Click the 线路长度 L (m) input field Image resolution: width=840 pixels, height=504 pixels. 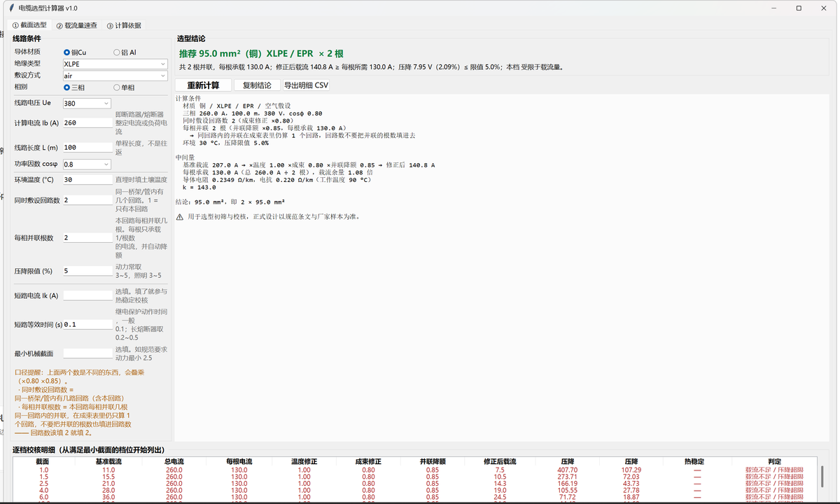pos(87,148)
